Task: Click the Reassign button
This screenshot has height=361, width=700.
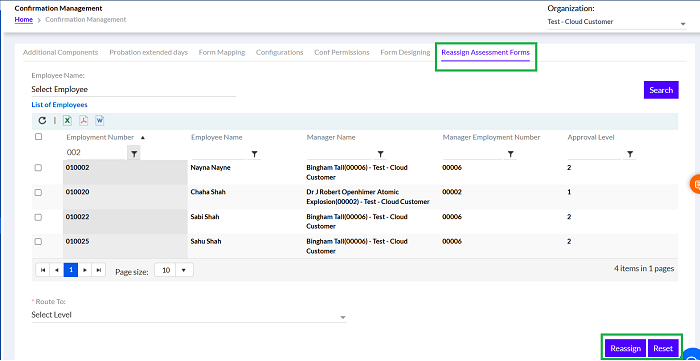Action: tap(625, 349)
